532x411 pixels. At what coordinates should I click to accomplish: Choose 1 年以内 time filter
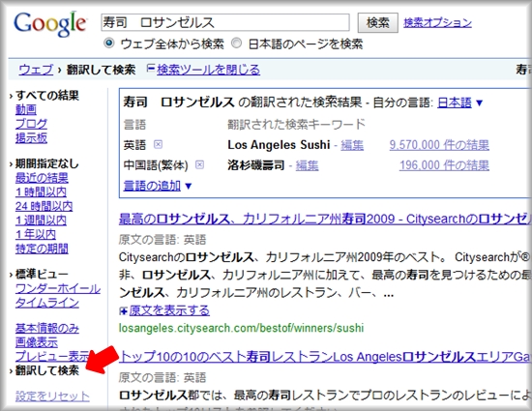[36, 234]
